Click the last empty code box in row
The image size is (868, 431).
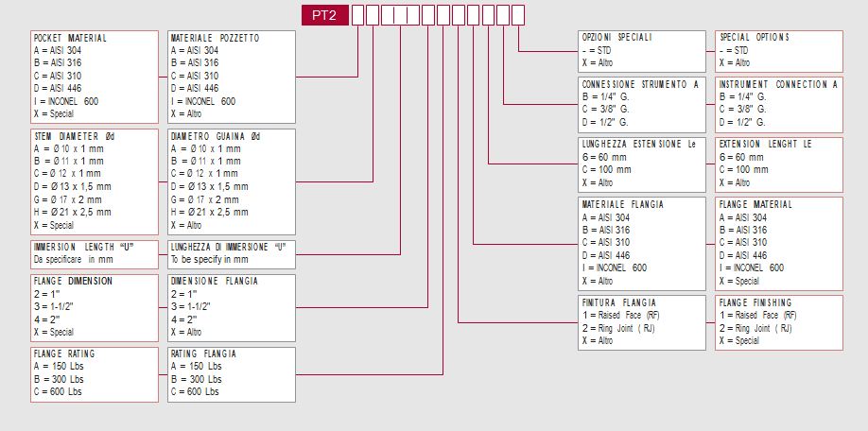point(517,15)
